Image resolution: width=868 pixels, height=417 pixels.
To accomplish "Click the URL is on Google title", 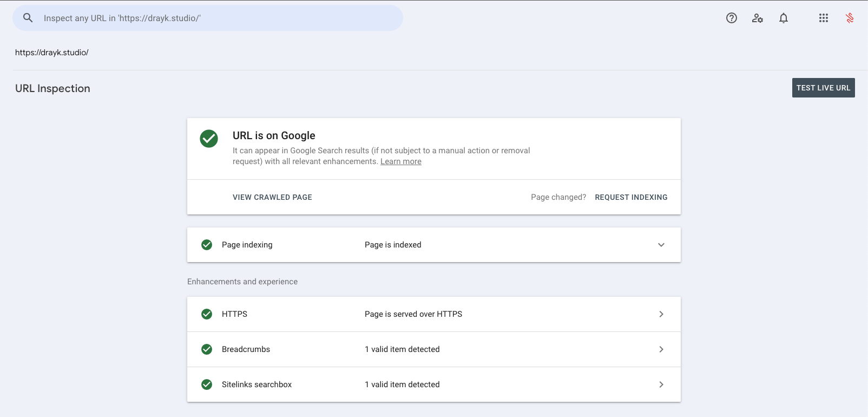I will click(x=274, y=135).
